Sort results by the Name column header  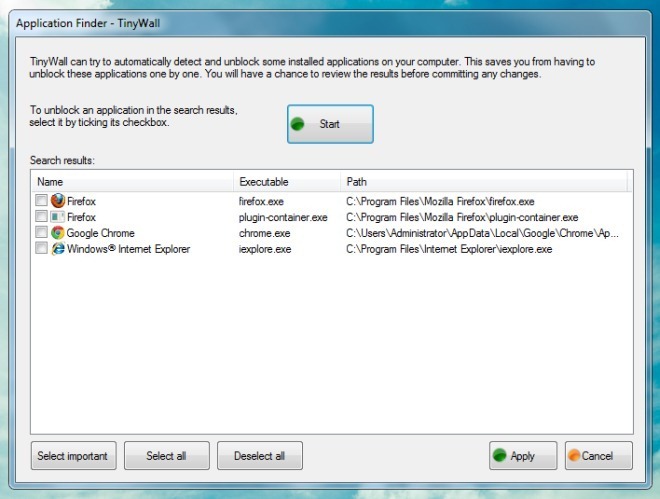click(x=132, y=182)
